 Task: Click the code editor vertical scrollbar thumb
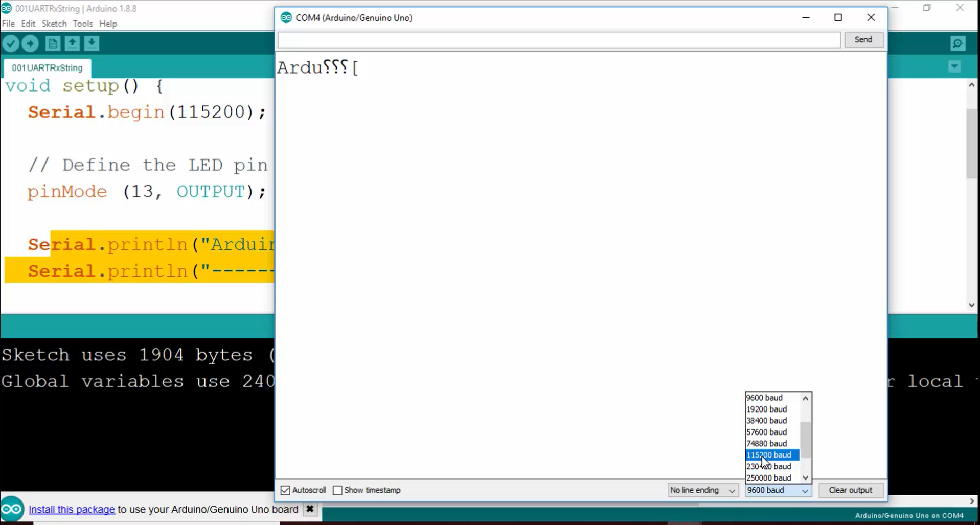pyautogui.click(x=972, y=144)
